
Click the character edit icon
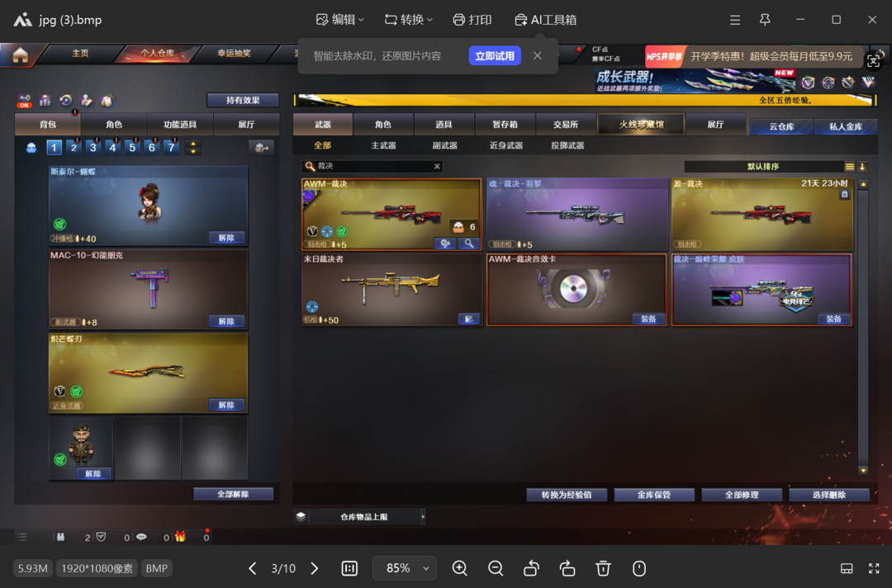(87, 101)
